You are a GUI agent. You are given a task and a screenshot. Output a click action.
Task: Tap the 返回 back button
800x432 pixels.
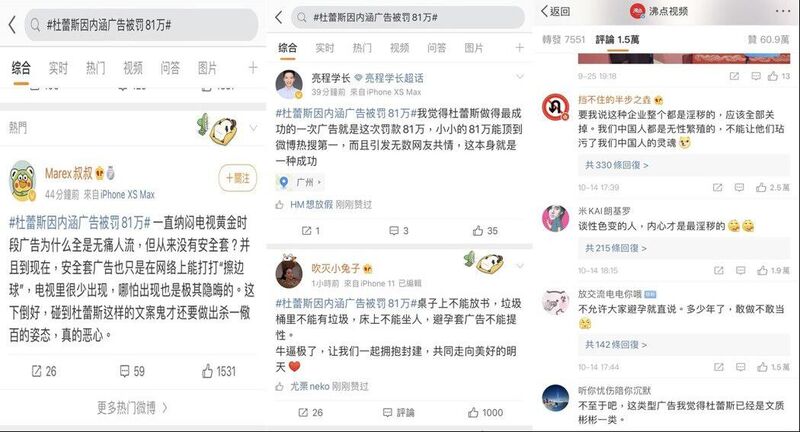pos(556,11)
